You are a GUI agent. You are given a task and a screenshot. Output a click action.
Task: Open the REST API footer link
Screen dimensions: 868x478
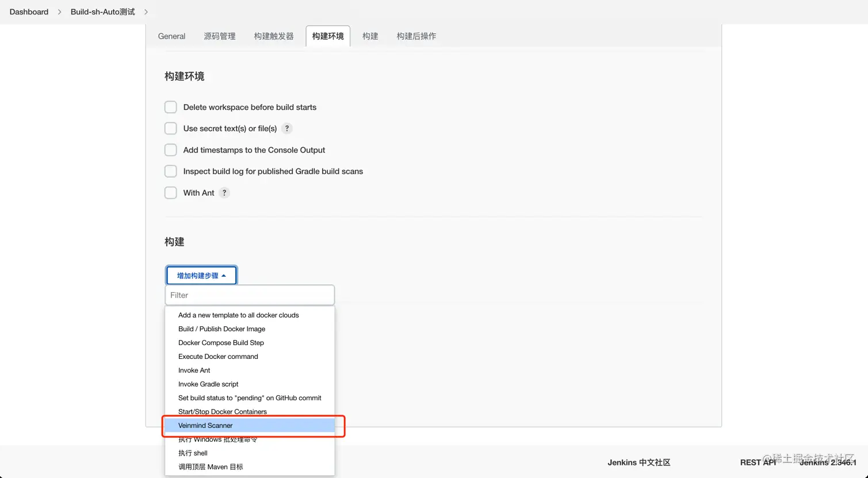coord(758,462)
